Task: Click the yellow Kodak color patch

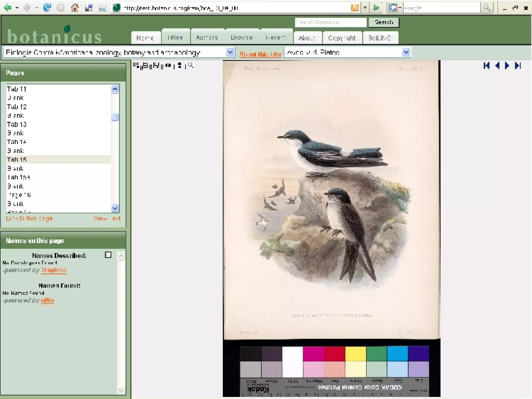Action: (x=355, y=354)
